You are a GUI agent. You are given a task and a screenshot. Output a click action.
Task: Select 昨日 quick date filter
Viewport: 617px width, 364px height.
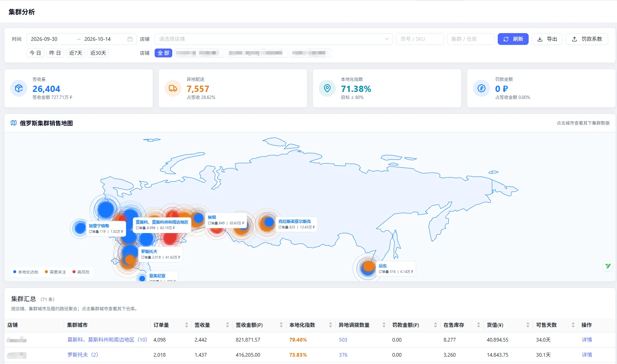point(55,53)
